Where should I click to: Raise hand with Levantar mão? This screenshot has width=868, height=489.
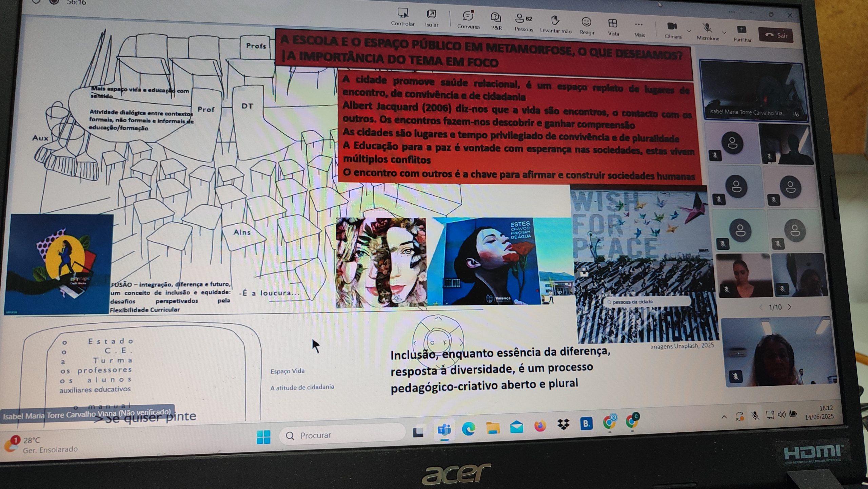pyautogui.click(x=555, y=21)
